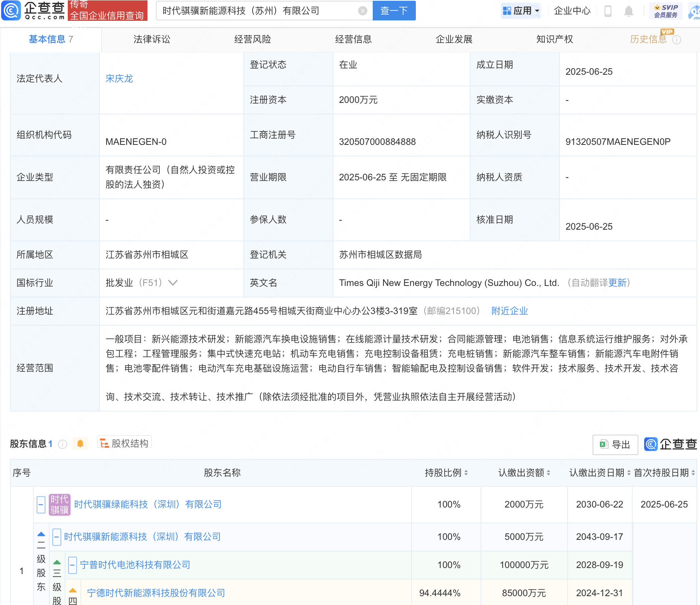
Task: Click the Qichacha logo icon
Action: [x=11, y=10]
